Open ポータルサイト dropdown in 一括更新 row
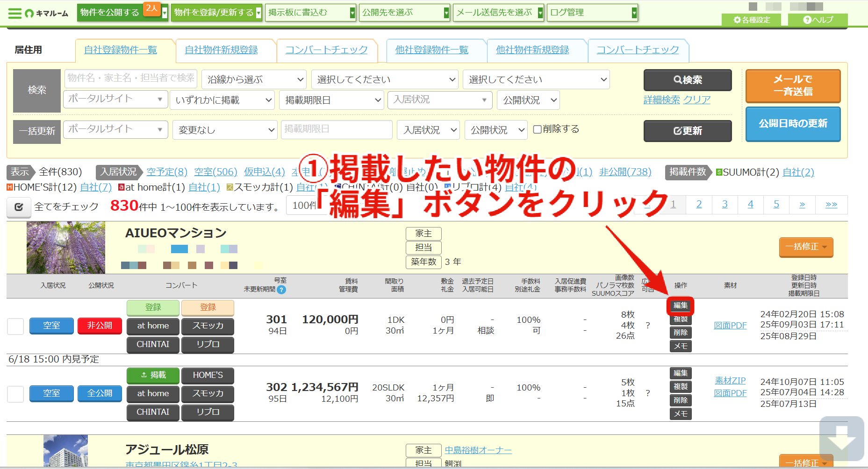This screenshot has height=469, width=868. pos(115,129)
